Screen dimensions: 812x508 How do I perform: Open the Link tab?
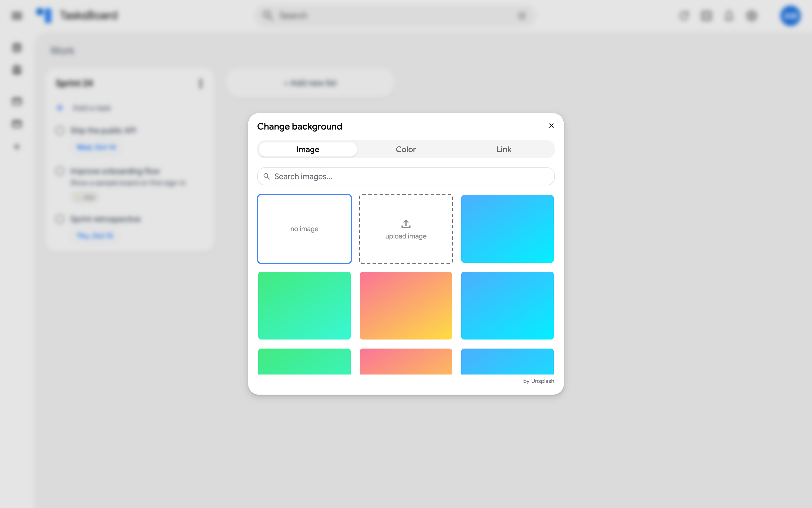(504, 149)
